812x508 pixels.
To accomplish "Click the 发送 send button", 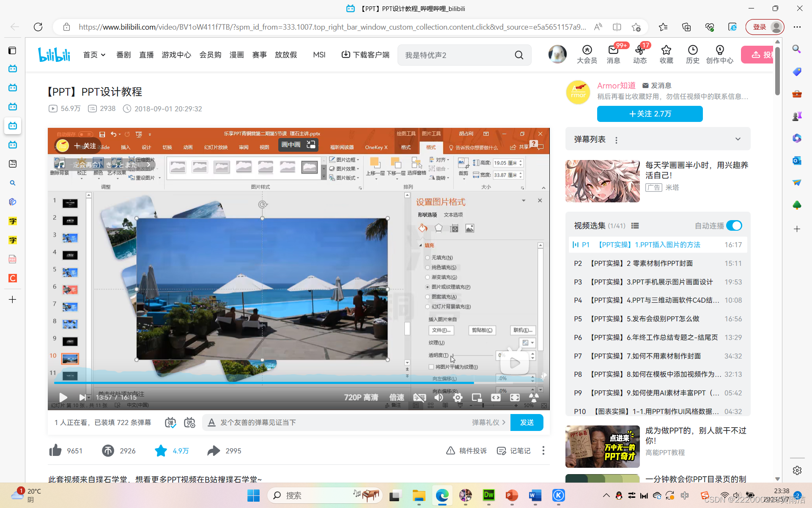I will tap(527, 422).
